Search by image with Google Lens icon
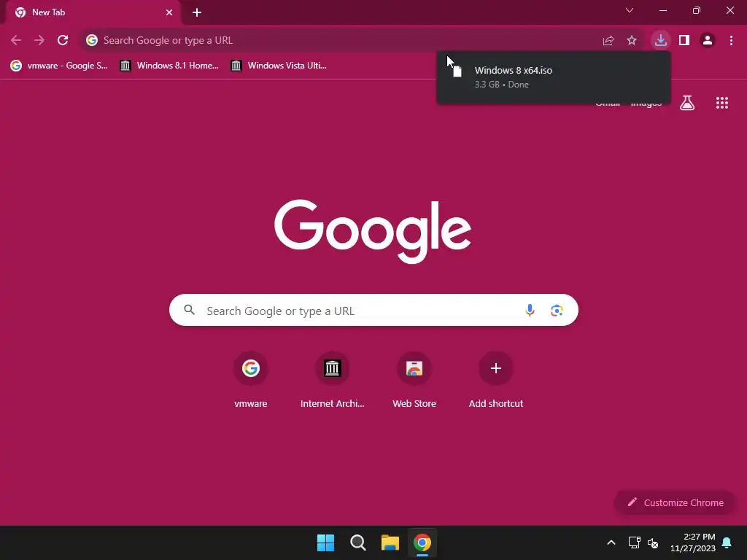Viewport: 747px width, 560px height. tap(557, 311)
